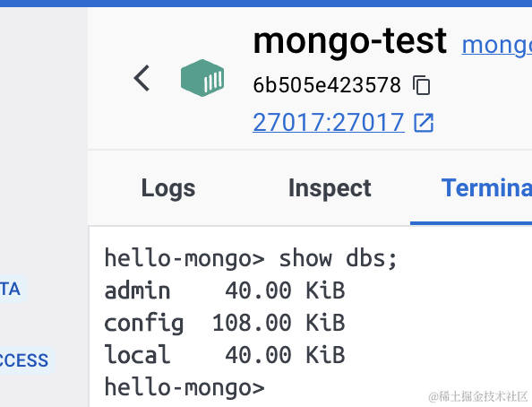Click the admin database row in terminal
The height and width of the screenshot is (407, 532).
(x=224, y=290)
